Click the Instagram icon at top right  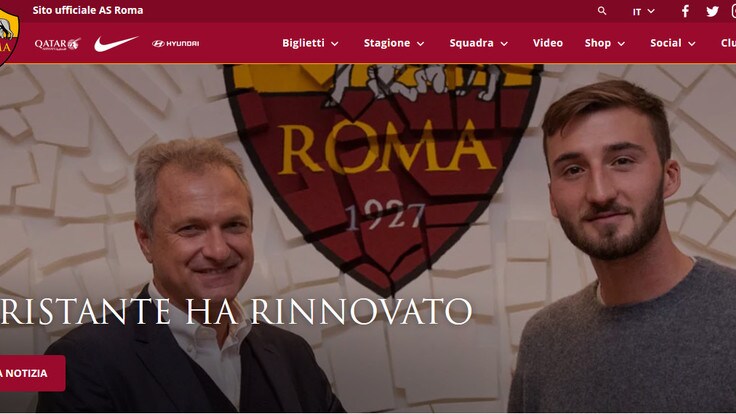[x=733, y=11]
